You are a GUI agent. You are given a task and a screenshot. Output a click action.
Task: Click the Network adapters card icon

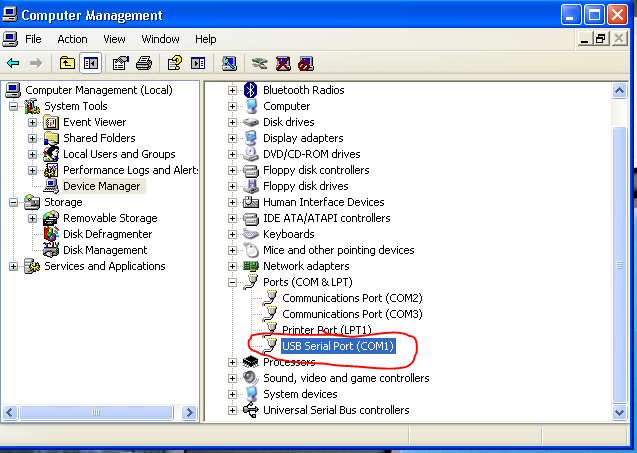click(251, 266)
